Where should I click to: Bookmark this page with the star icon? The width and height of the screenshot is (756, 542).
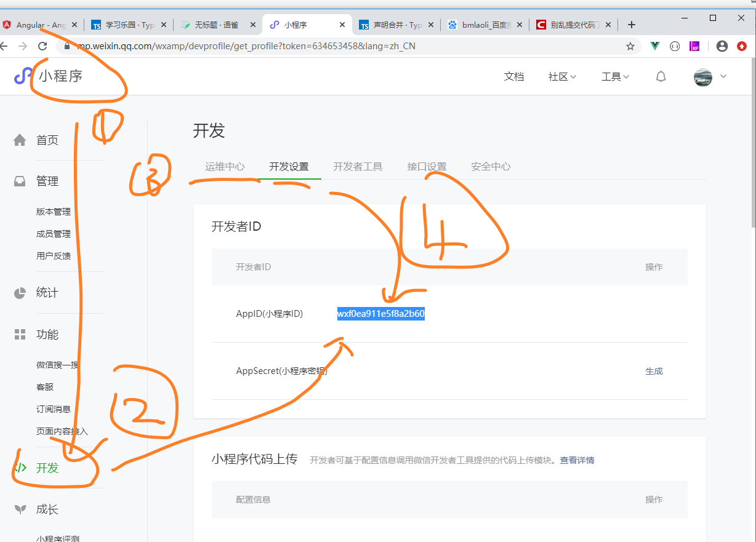(630, 46)
